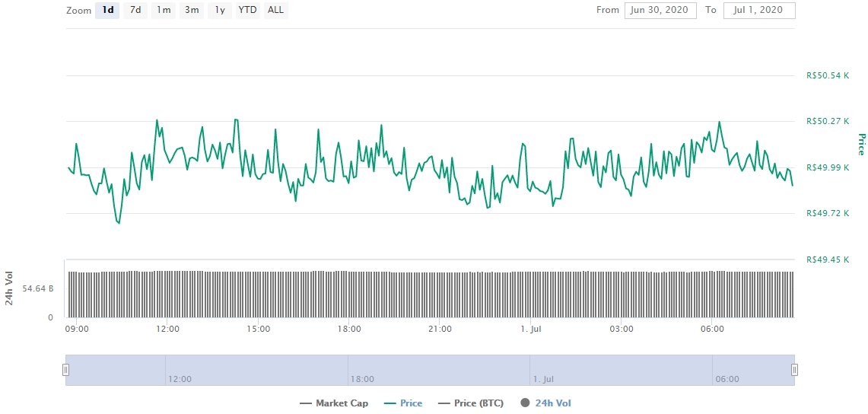Grab the left navigator range handle

point(66,370)
